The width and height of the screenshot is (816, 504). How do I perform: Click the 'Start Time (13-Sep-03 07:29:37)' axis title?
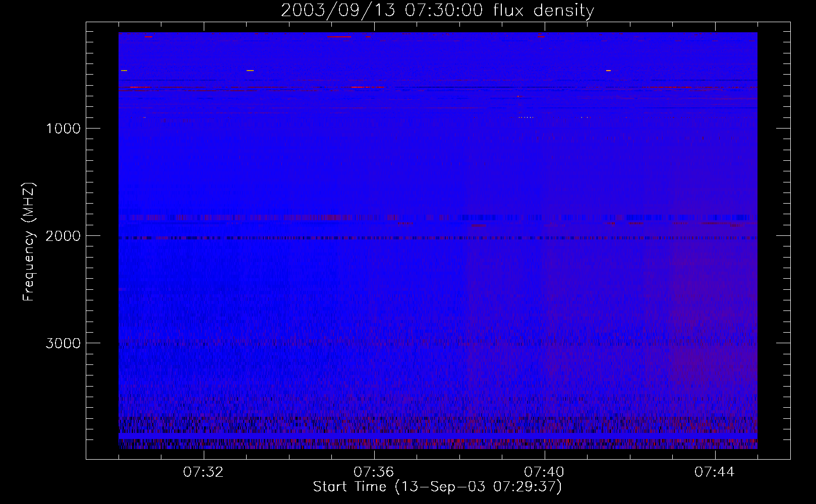pos(437,487)
